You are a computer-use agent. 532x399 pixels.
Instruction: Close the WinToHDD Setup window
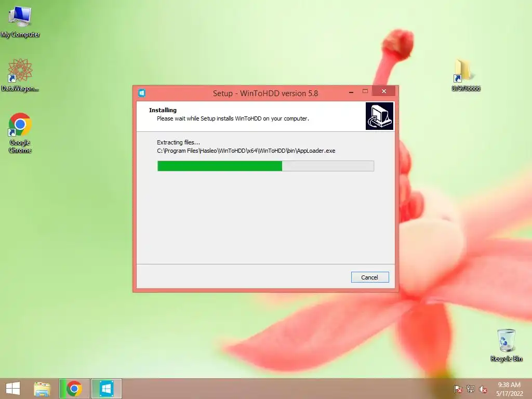pos(384,91)
